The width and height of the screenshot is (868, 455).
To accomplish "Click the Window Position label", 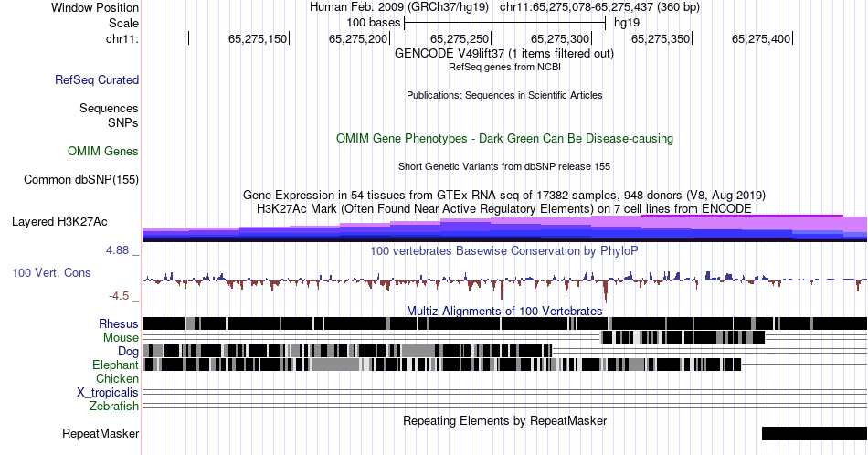I will [95, 7].
